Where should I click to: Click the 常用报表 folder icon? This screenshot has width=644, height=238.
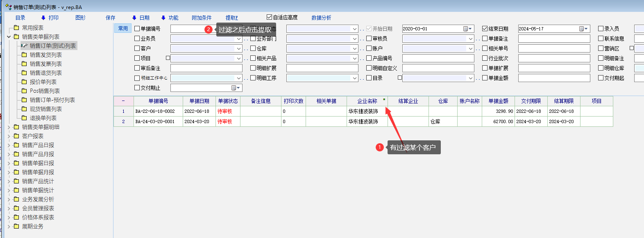click(16, 27)
